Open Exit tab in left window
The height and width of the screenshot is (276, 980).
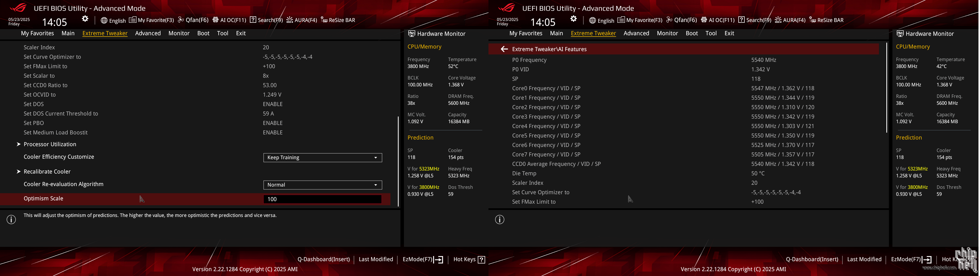tap(241, 33)
